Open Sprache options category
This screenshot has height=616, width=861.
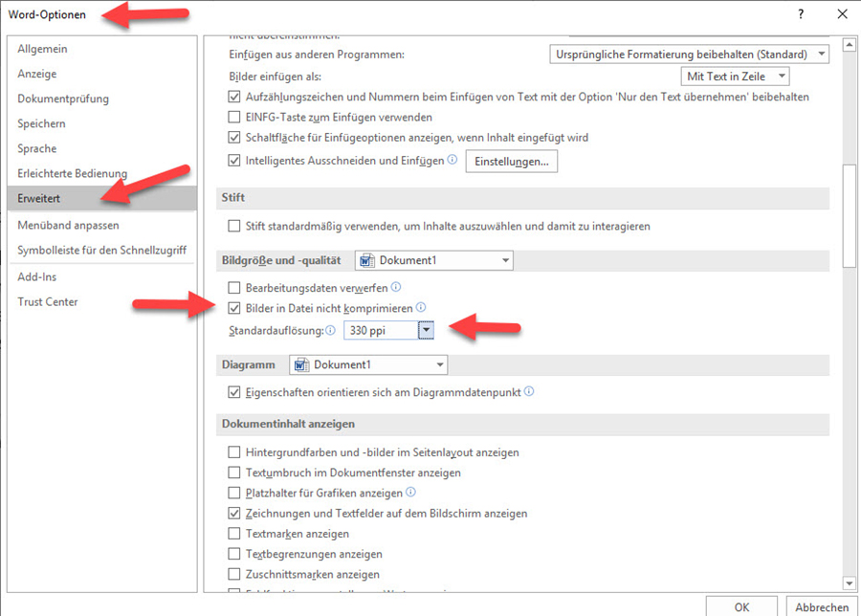click(x=102, y=148)
